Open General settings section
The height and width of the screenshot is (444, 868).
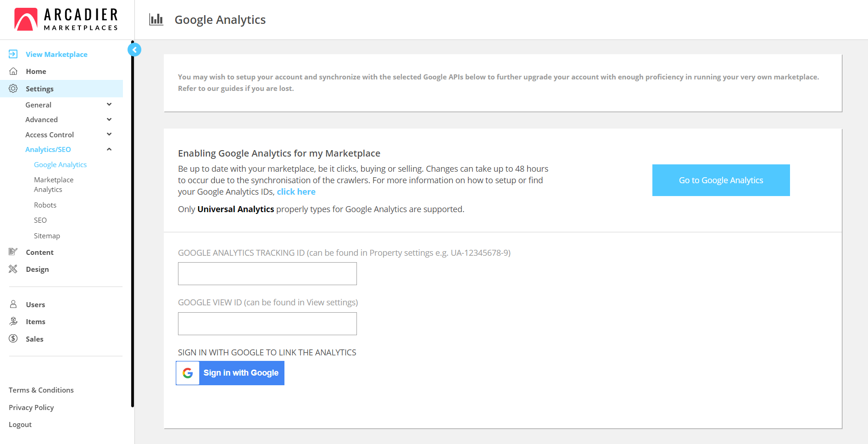click(x=38, y=105)
